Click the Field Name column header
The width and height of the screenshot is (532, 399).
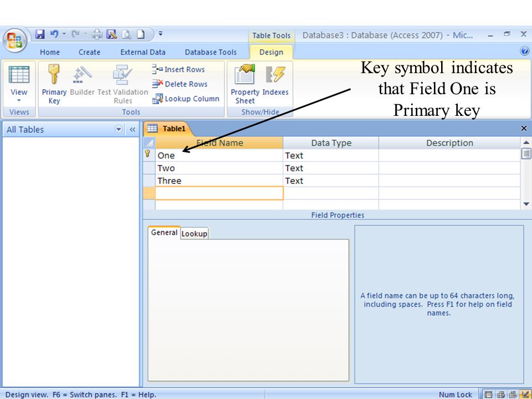tap(219, 143)
